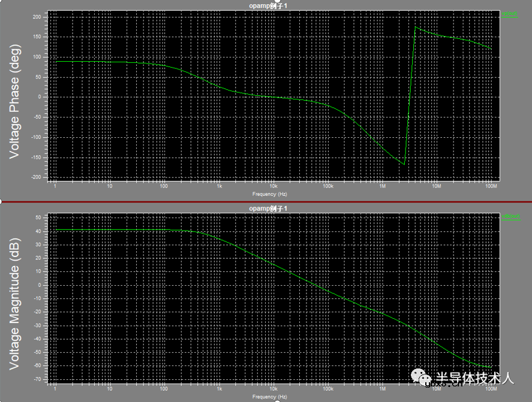Select the vdb(out) legend entry
Viewport: 532px width, 402px height.
coord(509,216)
